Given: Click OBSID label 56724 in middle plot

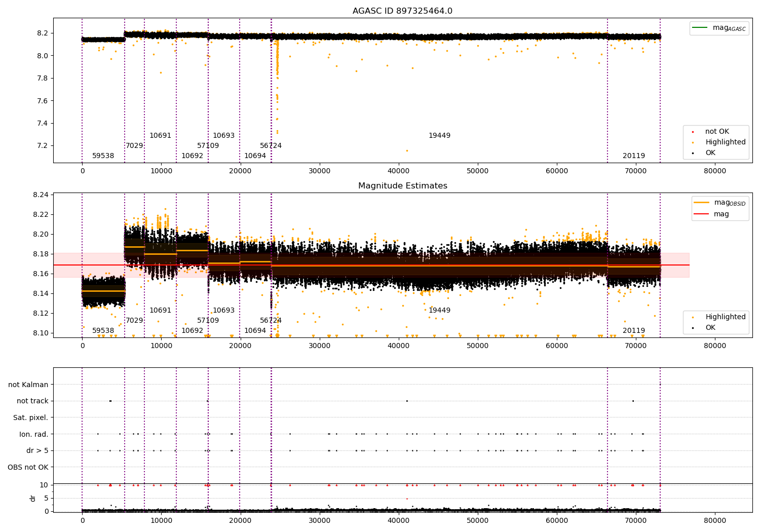Looking at the screenshot, I should (x=271, y=321).
